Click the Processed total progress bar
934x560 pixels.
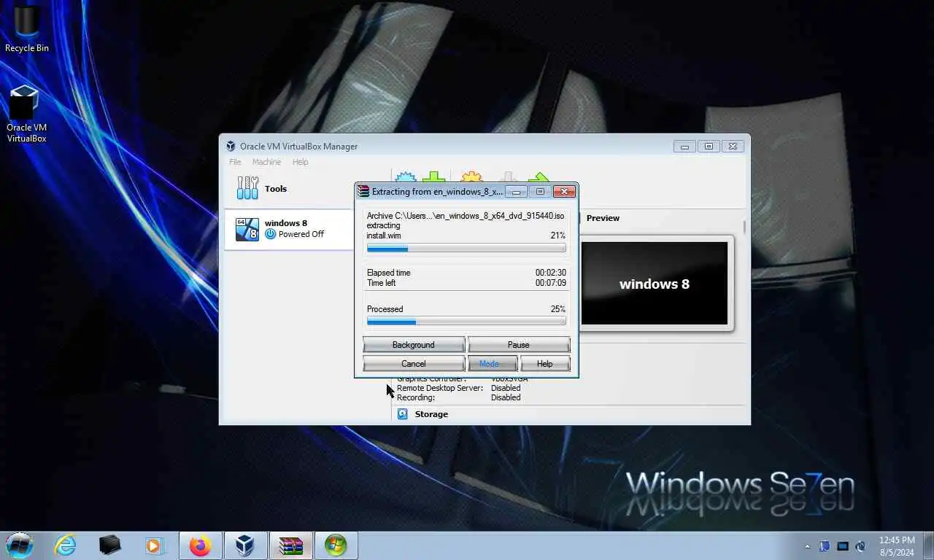pyautogui.click(x=466, y=322)
